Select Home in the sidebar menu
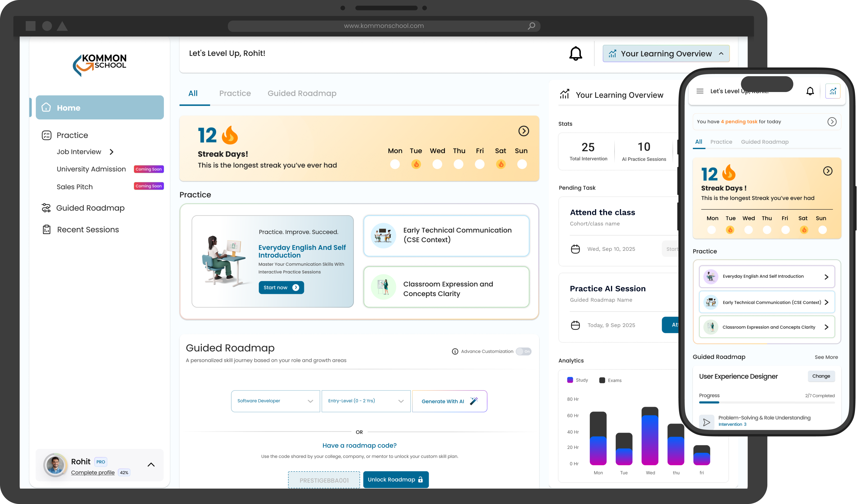 [x=100, y=108]
